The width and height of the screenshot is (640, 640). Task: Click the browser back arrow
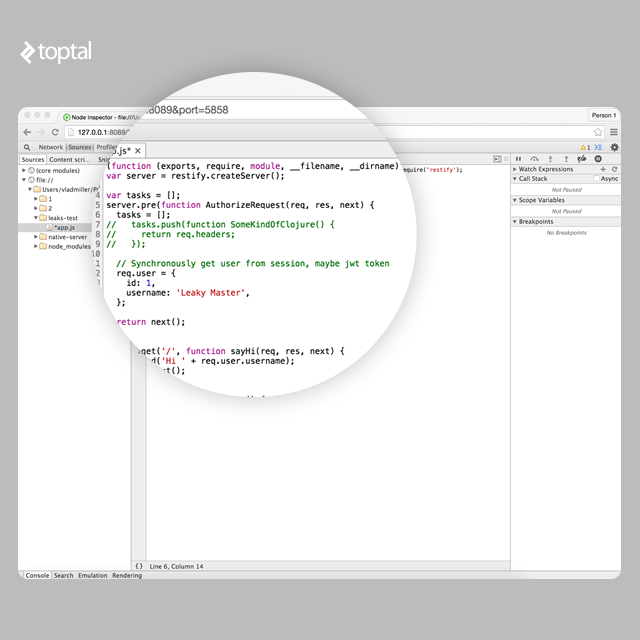[x=27, y=132]
